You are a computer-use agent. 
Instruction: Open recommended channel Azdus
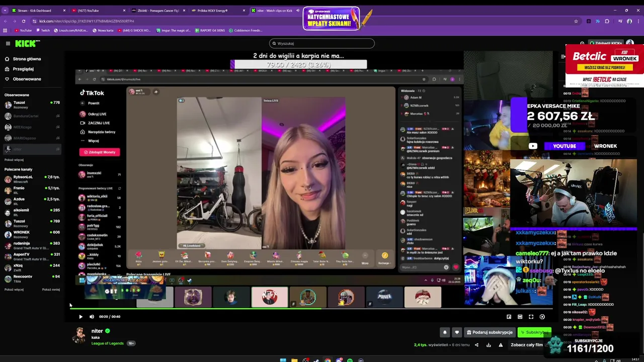coord(31,201)
